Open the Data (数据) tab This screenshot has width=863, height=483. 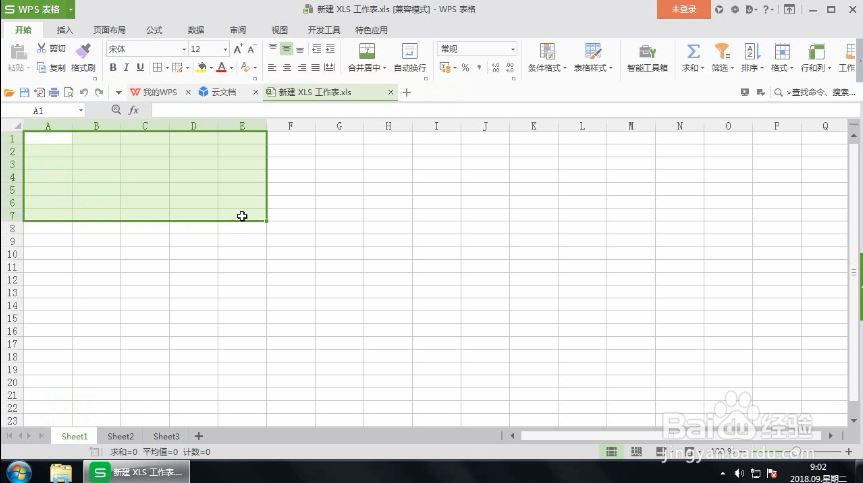(x=196, y=30)
